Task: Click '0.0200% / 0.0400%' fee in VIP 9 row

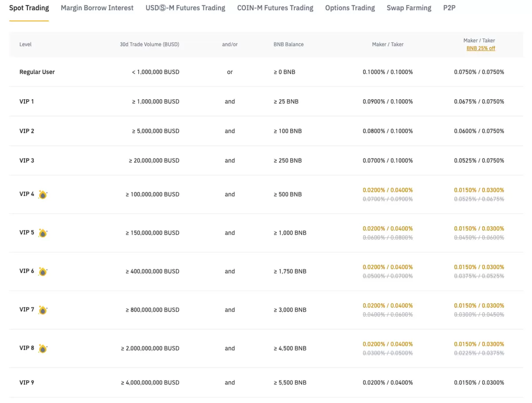Action: coord(387,383)
